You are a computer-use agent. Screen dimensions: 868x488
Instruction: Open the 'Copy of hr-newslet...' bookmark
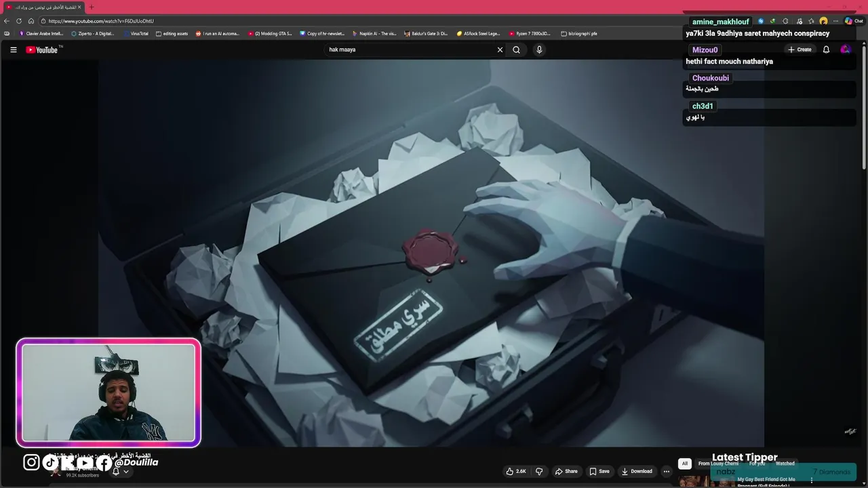tap(322, 33)
